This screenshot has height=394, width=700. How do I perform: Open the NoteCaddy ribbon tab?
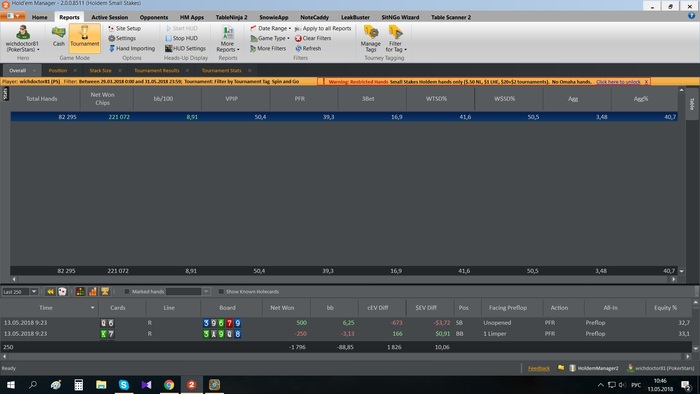[314, 17]
